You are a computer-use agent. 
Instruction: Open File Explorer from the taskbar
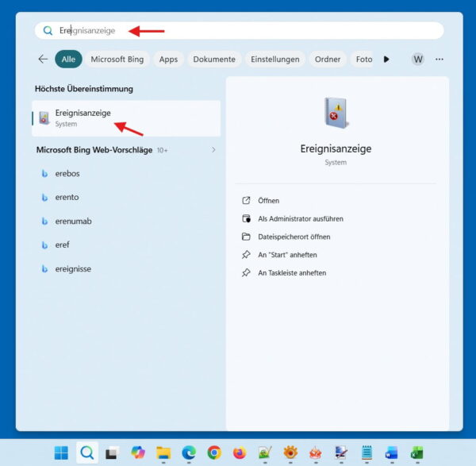click(163, 453)
